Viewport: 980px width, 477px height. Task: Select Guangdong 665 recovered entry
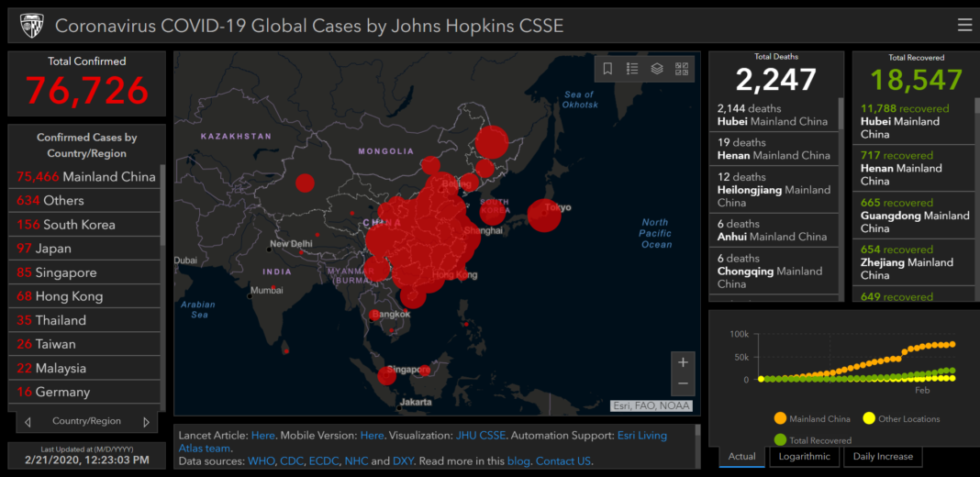pos(914,215)
